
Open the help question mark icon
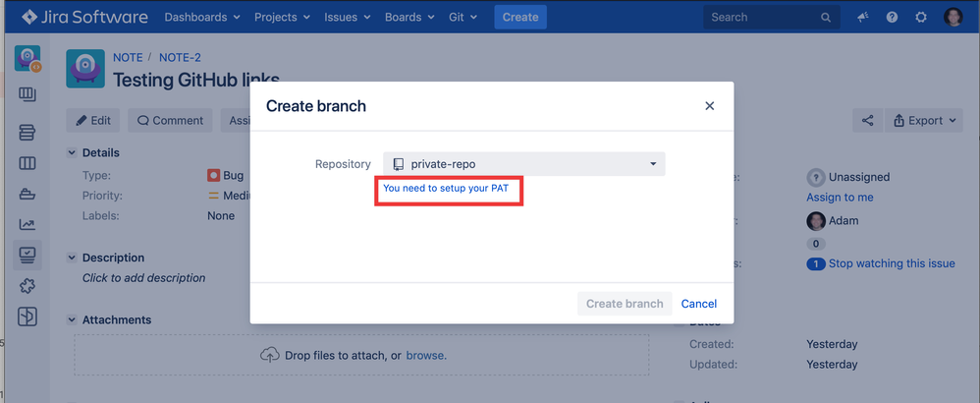[x=892, y=18]
